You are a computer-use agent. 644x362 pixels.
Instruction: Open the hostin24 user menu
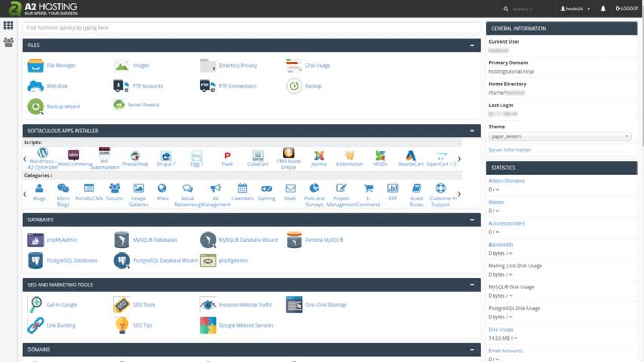[x=575, y=9]
